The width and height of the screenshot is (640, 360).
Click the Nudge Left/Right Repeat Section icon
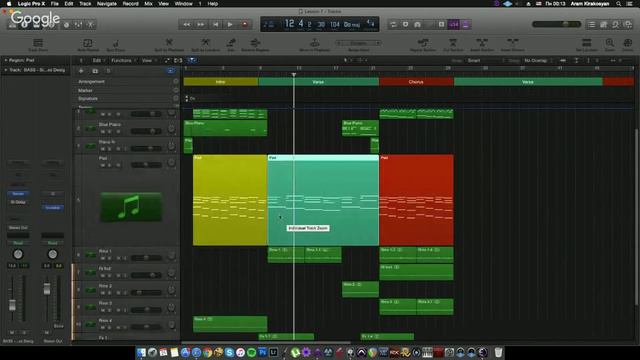click(x=423, y=44)
